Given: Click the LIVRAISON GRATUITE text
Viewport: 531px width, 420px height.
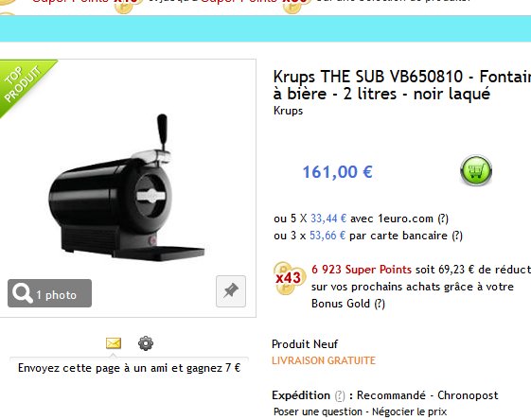Looking at the screenshot, I should coord(324,360).
